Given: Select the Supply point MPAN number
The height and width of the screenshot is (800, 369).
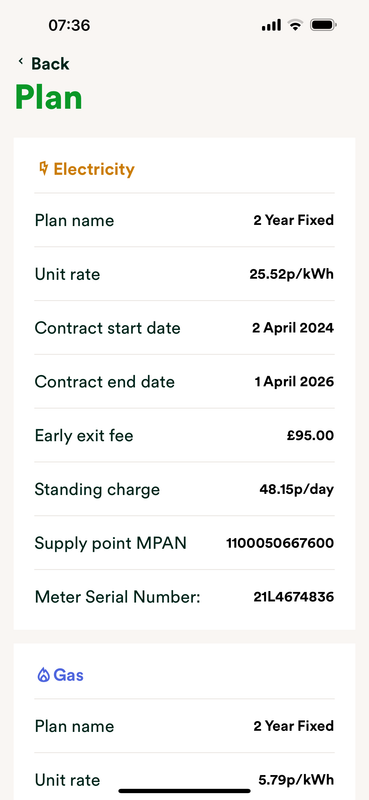Looking at the screenshot, I should pos(280,543).
